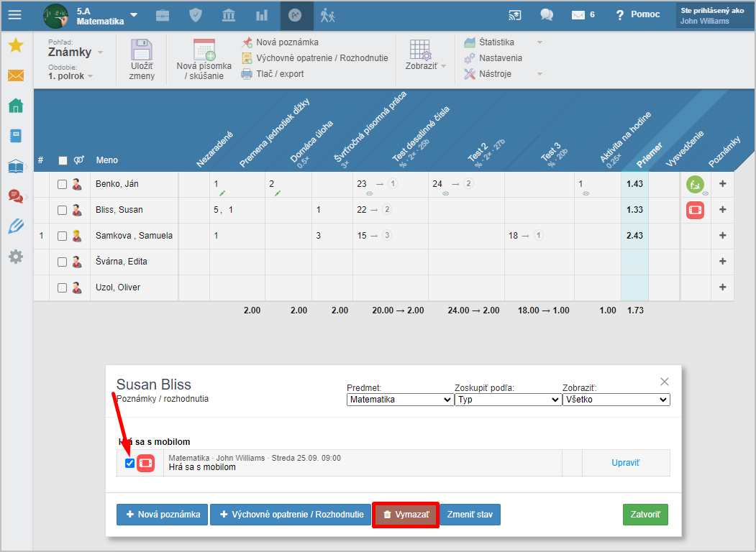Open the Štatistika menu

coord(497,42)
